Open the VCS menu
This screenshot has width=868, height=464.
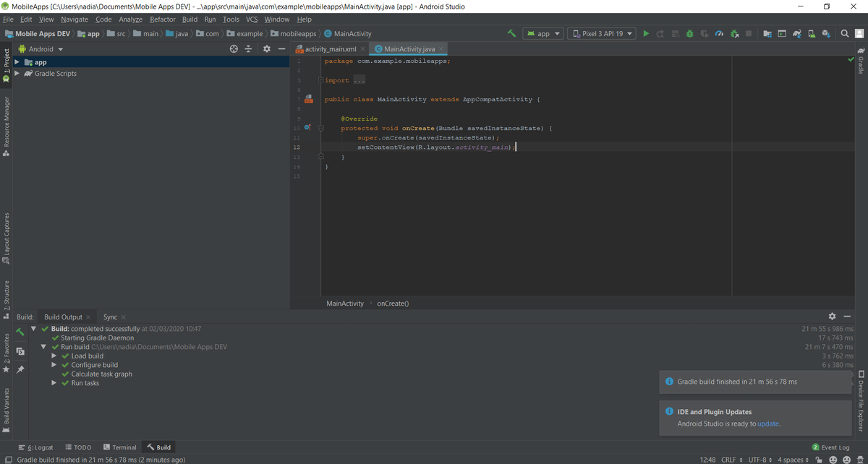pos(252,19)
